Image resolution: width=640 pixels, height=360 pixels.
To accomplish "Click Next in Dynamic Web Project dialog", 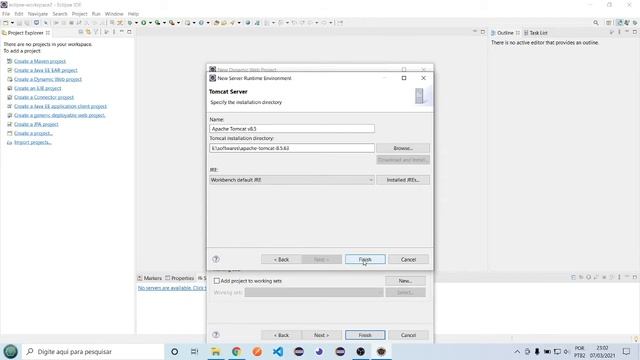I will 321,335.
